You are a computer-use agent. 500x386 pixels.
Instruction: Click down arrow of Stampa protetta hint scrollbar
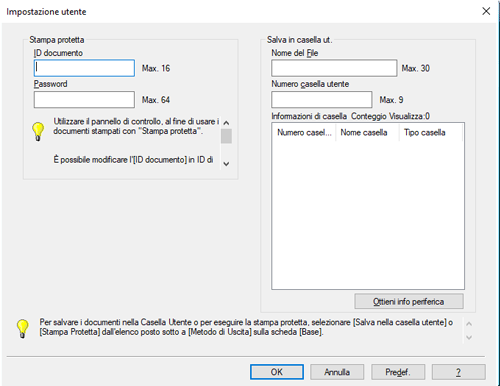point(226,164)
